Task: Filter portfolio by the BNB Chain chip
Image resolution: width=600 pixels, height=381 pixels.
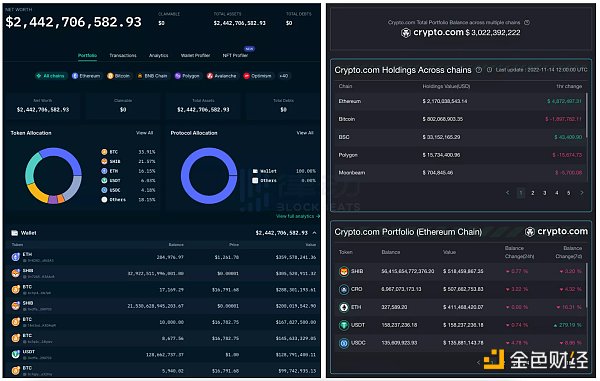Action: (x=152, y=76)
